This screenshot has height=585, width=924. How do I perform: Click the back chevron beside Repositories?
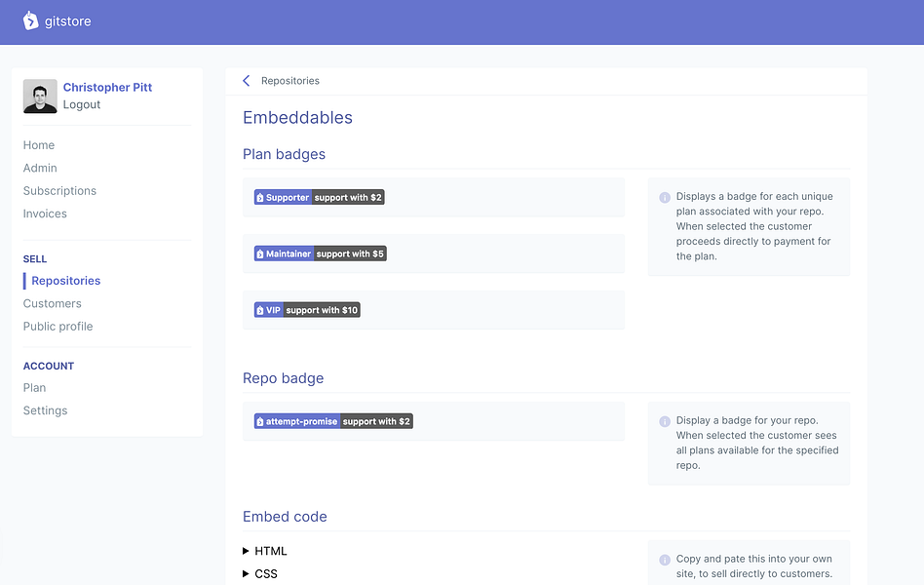247,81
